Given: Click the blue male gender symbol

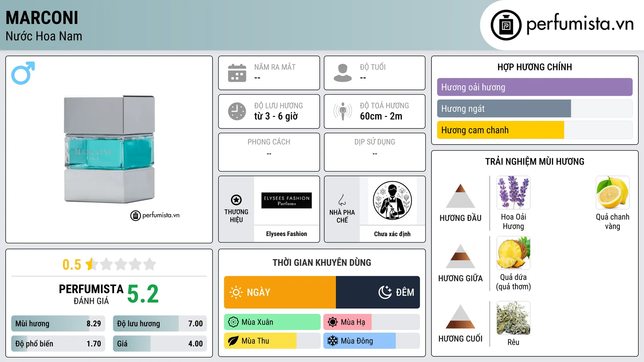Looking at the screenshot, I should point(23,73).
